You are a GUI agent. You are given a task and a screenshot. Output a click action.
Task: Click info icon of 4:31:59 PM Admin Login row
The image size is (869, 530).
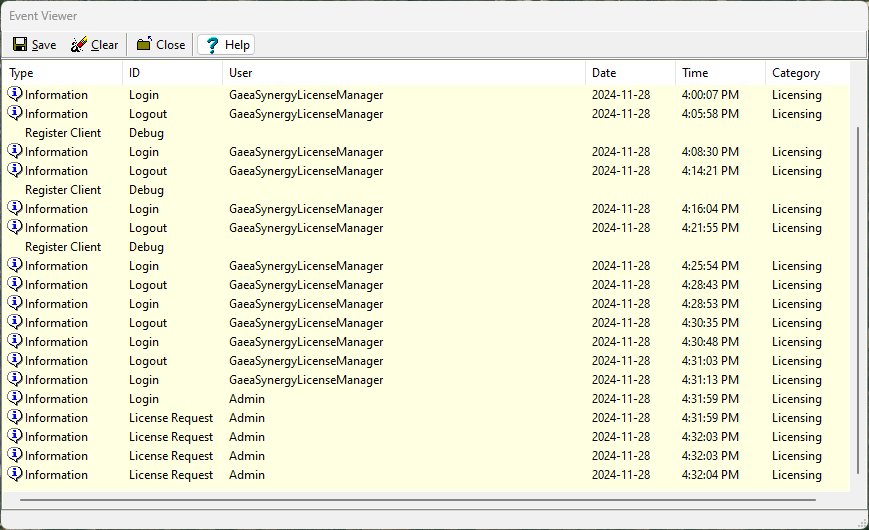coord(15,399)
